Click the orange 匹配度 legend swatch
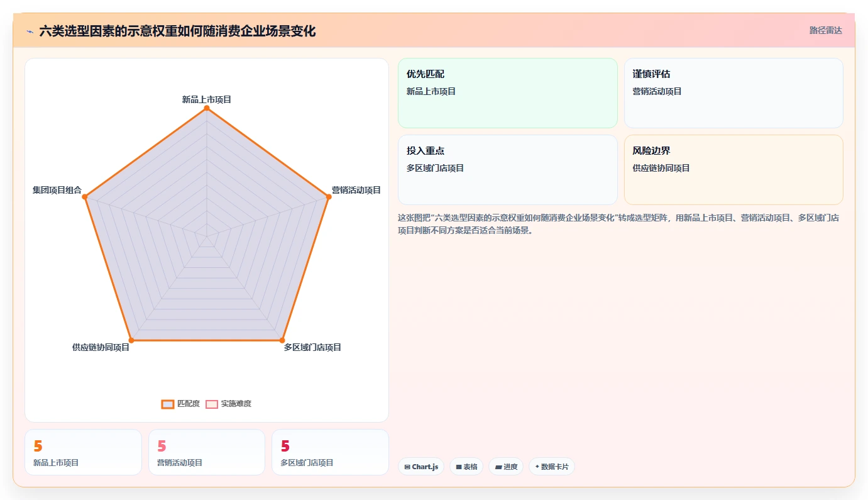 point(167,404)
